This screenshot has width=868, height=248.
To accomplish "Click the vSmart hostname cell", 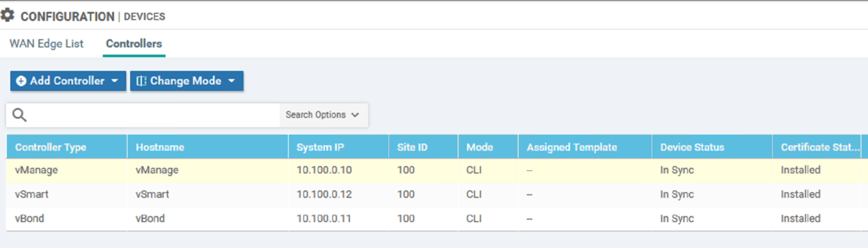I will [152, 195].
